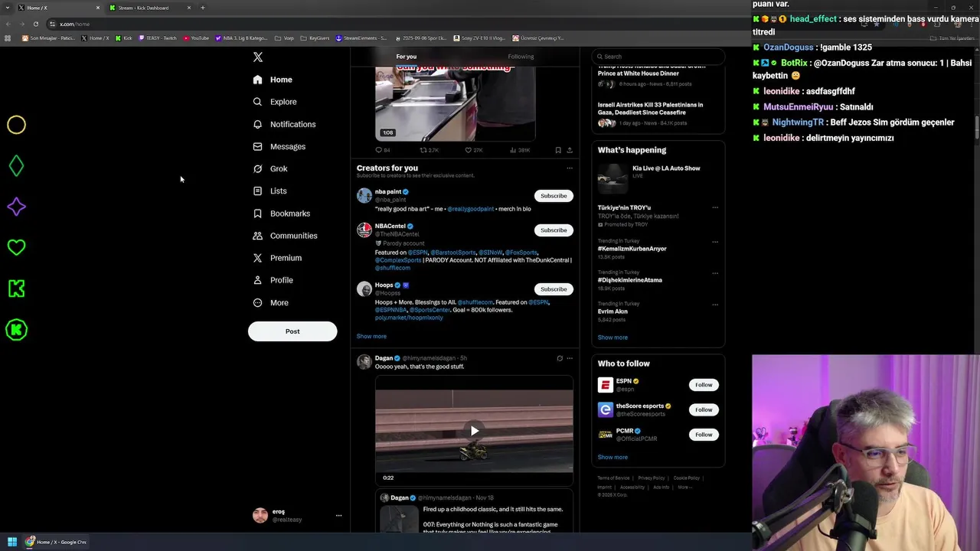
Task: Open the KeyGivers bookmark folder
Action: coord(315,37)
